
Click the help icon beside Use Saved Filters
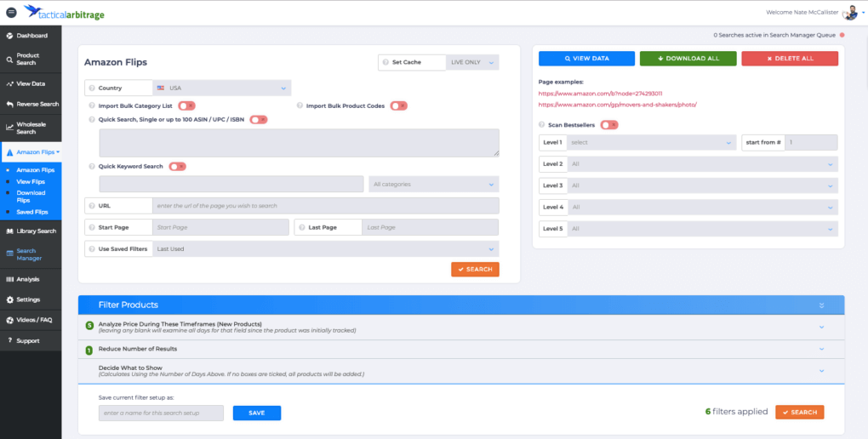[91, 249]
